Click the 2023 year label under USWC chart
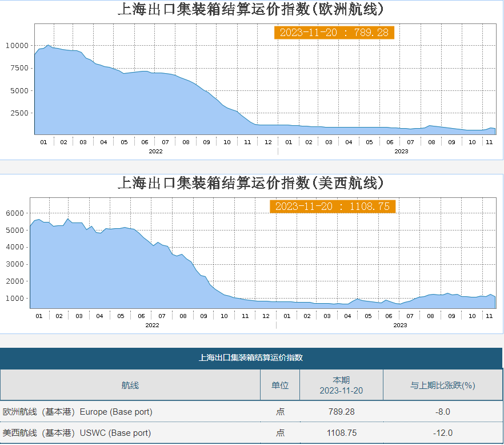504x445 pixels. pos(400,325)
